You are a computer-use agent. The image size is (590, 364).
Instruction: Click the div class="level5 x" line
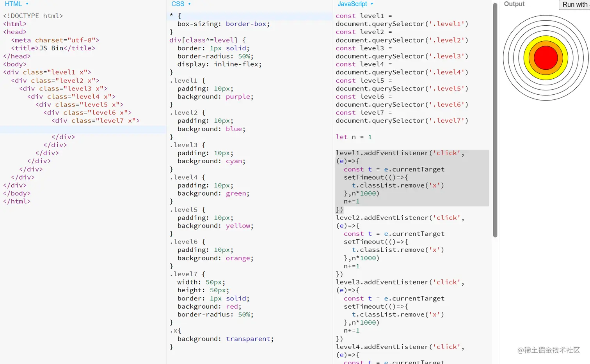[x=80, y=104]
